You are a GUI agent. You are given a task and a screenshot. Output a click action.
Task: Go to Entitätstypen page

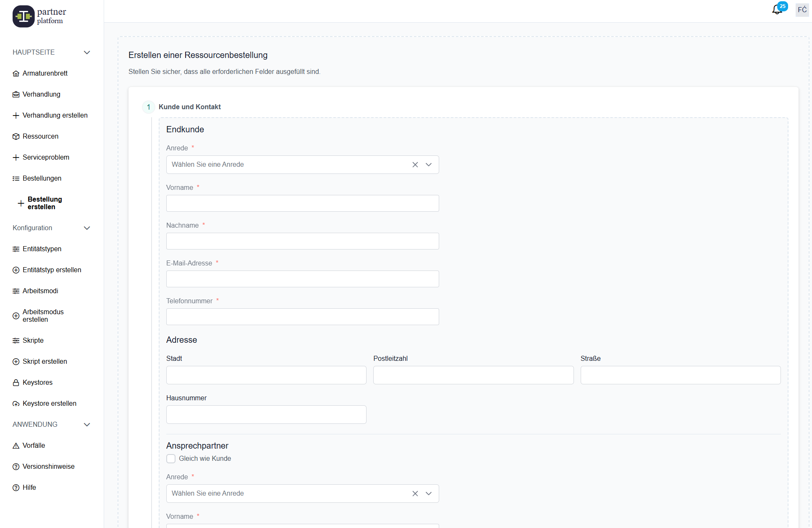click(x=42, y=249)
